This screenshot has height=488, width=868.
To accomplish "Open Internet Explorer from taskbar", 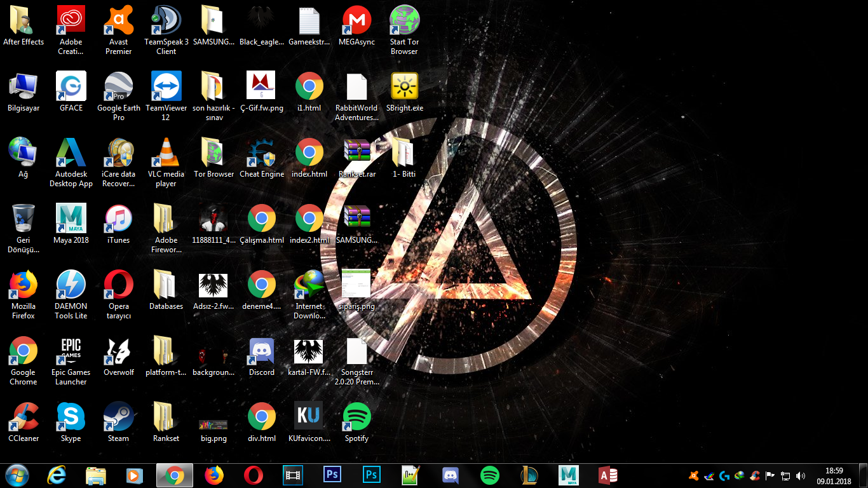I will pos(57,475).
